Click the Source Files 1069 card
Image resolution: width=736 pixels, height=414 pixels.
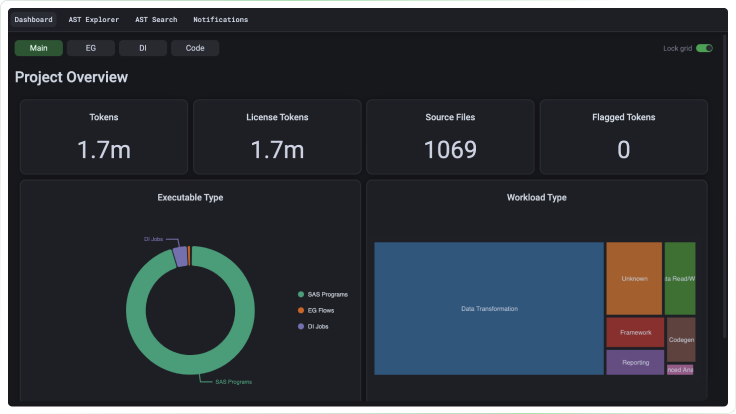coord(450,137)
